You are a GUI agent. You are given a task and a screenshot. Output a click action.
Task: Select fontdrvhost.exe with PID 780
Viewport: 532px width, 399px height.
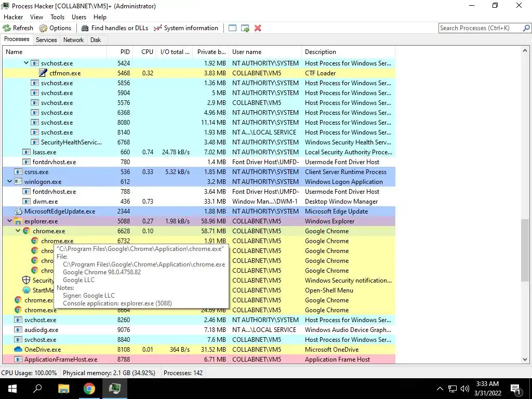coord(199,162)
